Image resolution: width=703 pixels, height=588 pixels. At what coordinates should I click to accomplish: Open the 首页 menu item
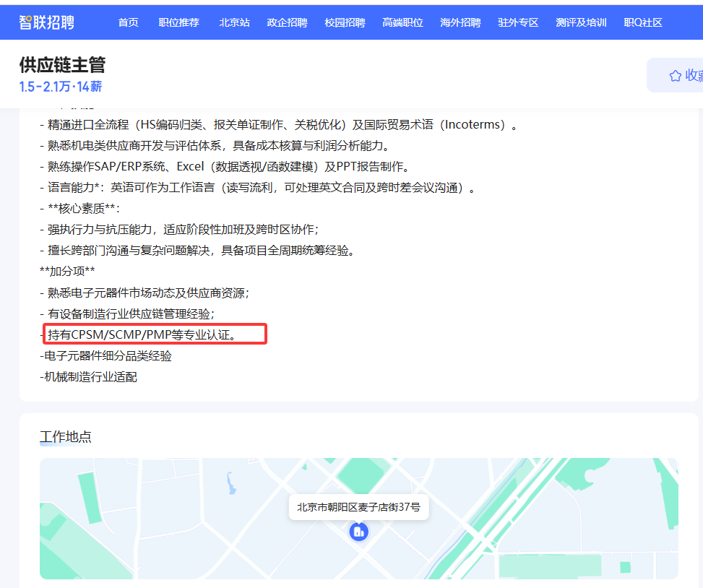(x=128, y=22)
